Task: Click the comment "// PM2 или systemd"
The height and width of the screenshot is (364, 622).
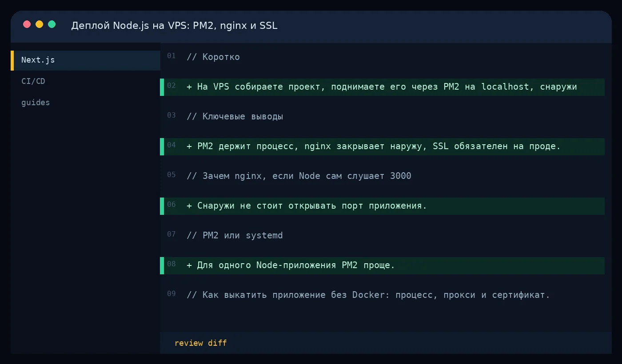Action: 235,235
